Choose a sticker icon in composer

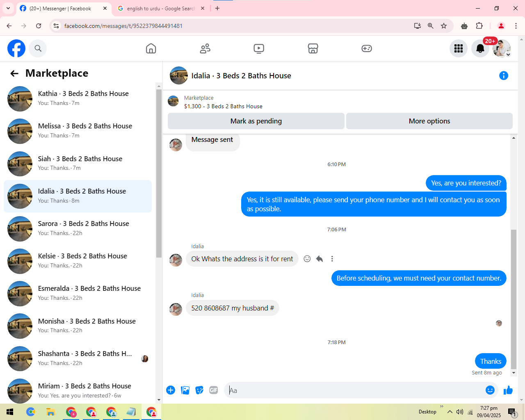[x=199, y=390]
